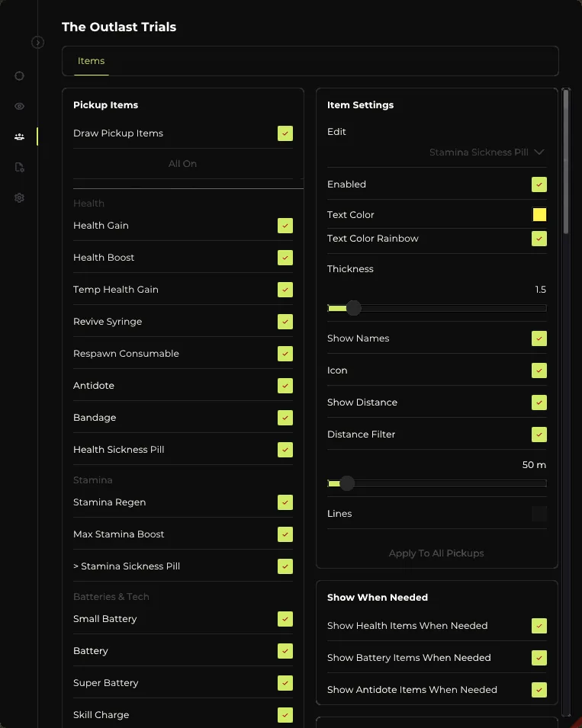Toggle Health Gain checkbox
The image size is (582, 728).
pos(285,226)
